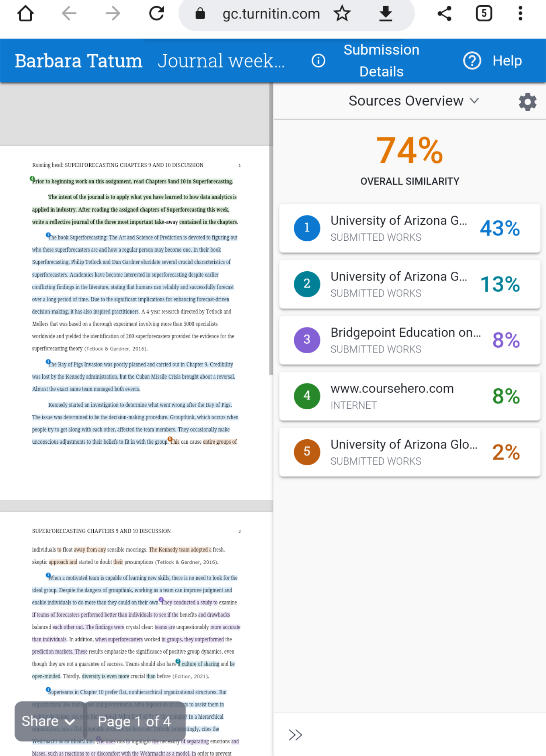The image size is (546, 756).
Task: Collapse side panel with double chevron
Action: (295, 735)
